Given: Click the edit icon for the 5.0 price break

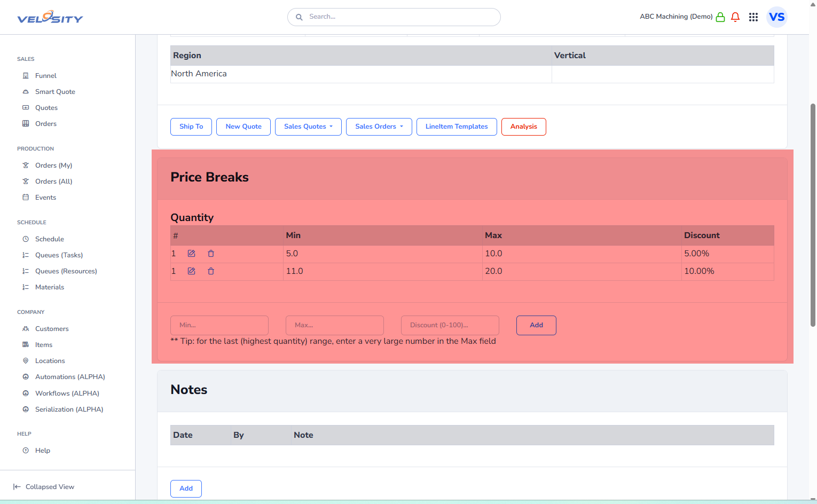Looking at the screenshot, I should coord(191,254).
